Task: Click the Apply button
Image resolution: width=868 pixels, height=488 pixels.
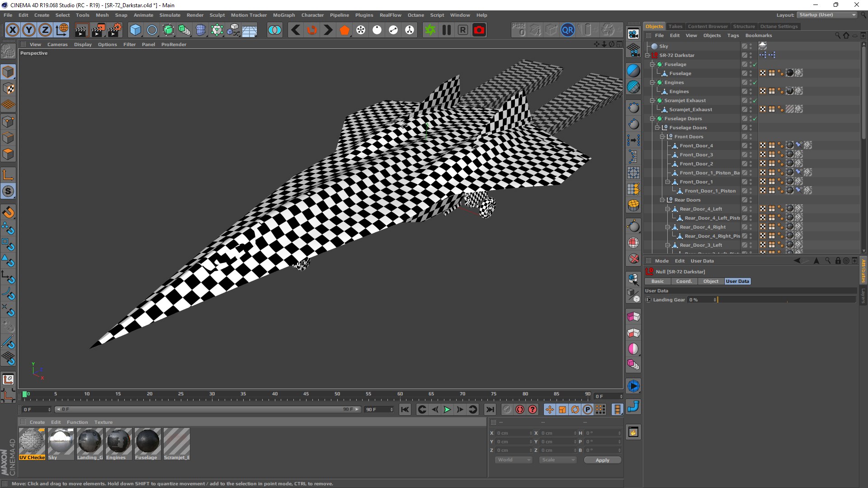Action: click(602, 460)
